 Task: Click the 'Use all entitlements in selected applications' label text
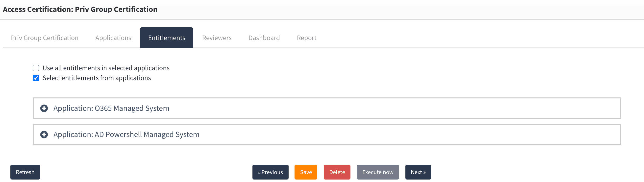[x=106, y=68]
